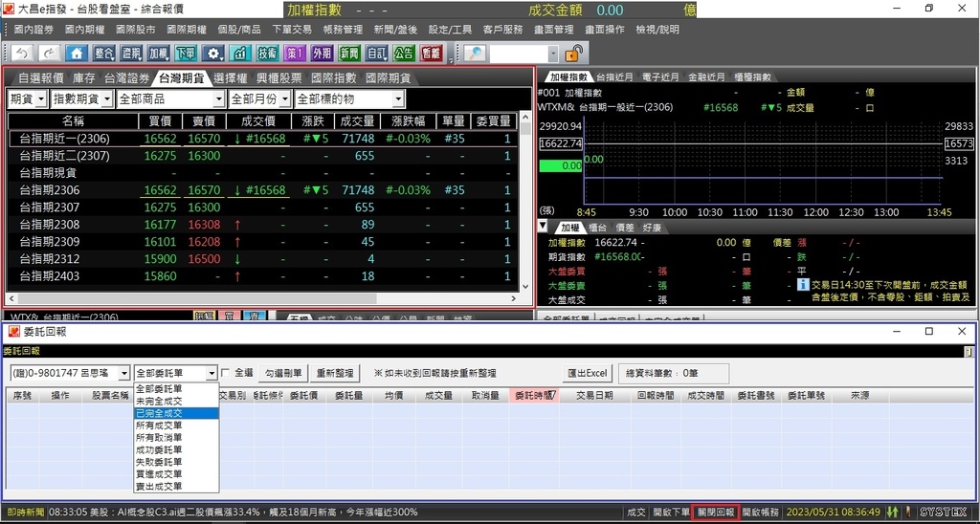This screenshot has width=980, height=524.
Task: Click the triangle expander beside 加權 tab
Action: pyautogui.click(x=543, y=226)
